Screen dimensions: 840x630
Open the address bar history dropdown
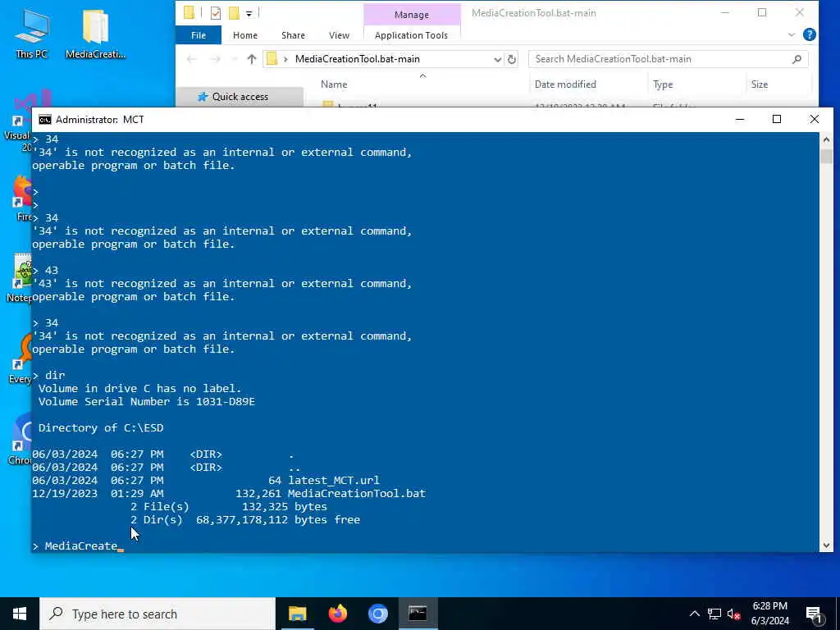click(x=498, y=59)
